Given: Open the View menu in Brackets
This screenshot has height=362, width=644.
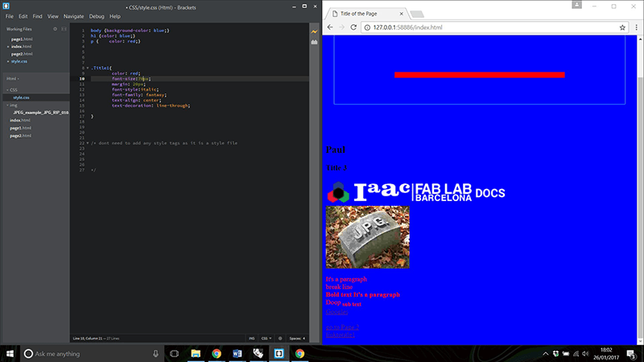Looking at the screenshot, I should pos(52,16).
